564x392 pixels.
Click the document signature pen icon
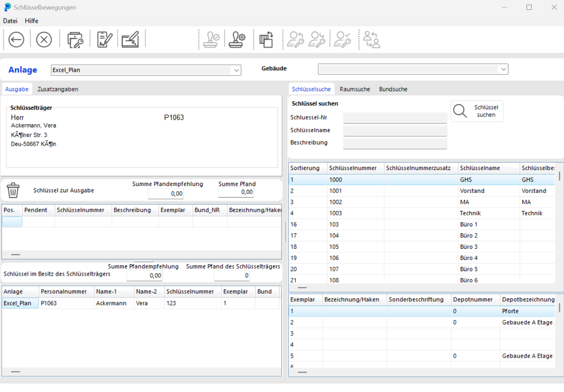104,39
